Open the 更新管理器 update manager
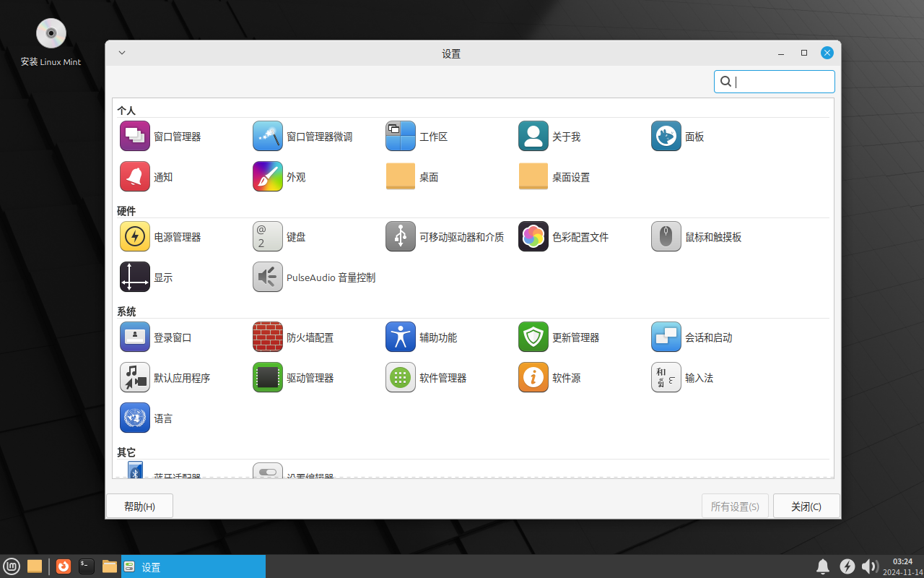This screenshot has height=578, width=924. click(x=559, y=337)
